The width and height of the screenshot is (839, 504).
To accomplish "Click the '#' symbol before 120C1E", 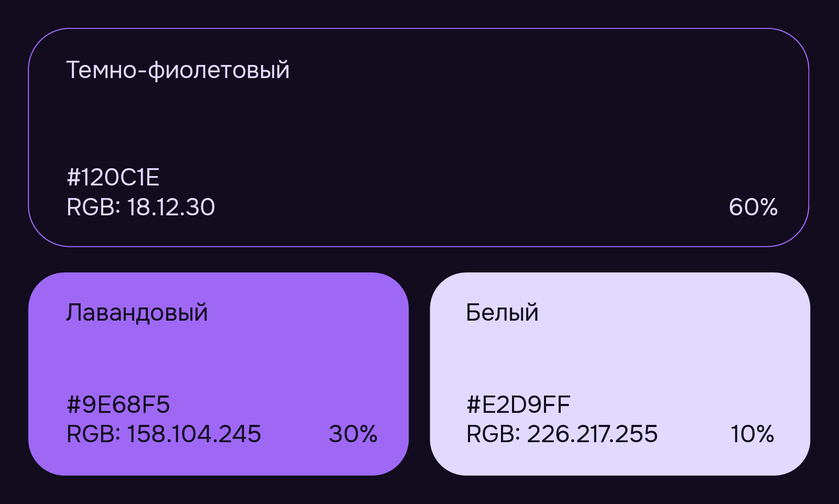I will click(x=73, y=178).
